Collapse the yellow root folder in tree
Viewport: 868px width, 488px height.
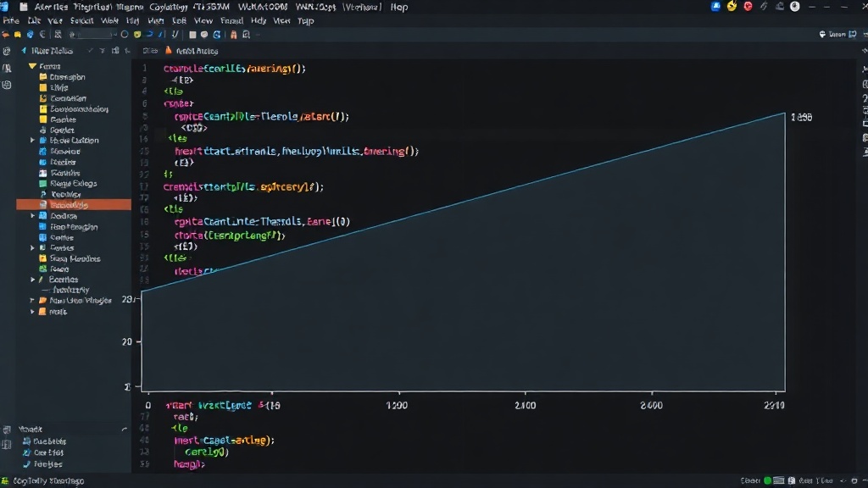[x=32, y=66]
